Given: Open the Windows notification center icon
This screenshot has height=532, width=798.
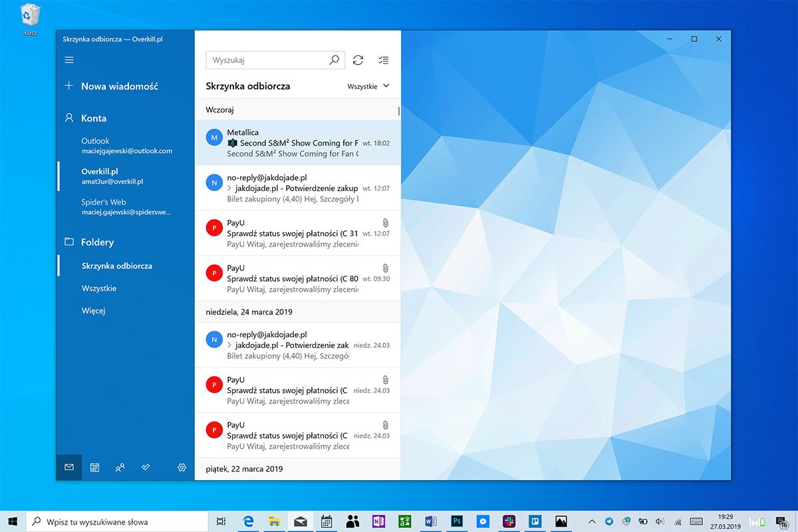Looking at the screenshot, I should click(782, 521).
